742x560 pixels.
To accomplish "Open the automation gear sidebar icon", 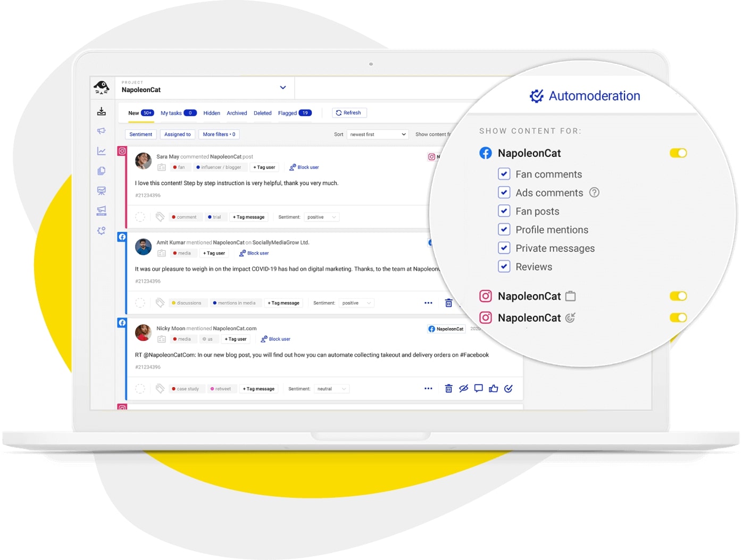I will pos(102,231).
